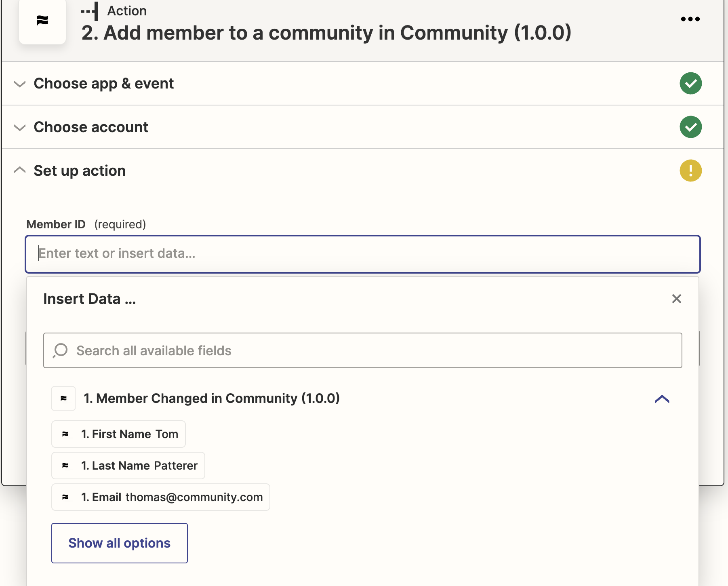Click green checkmark beside Choose app & event
Viewport: 728px width, 586px height.
pos(690,84)
